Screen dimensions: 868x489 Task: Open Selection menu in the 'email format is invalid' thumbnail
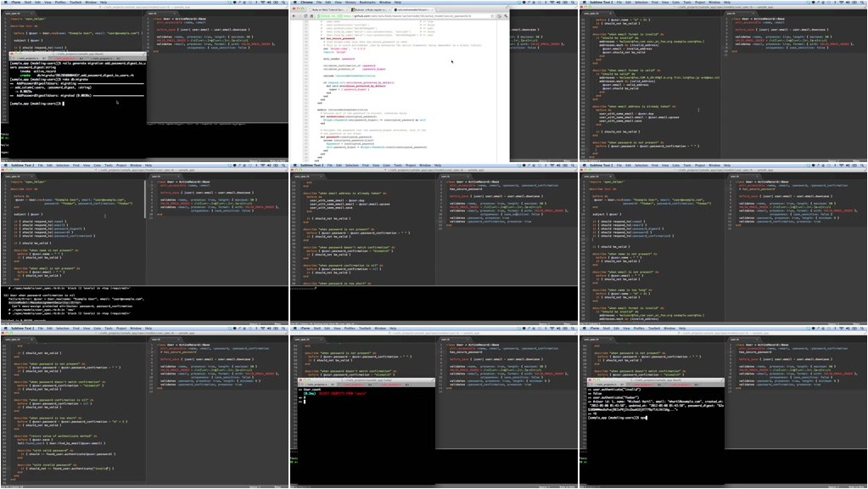click(641, 3)
